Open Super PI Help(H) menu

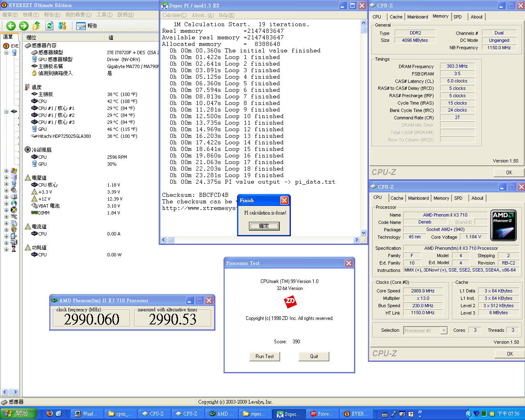(x=226, y=15)
